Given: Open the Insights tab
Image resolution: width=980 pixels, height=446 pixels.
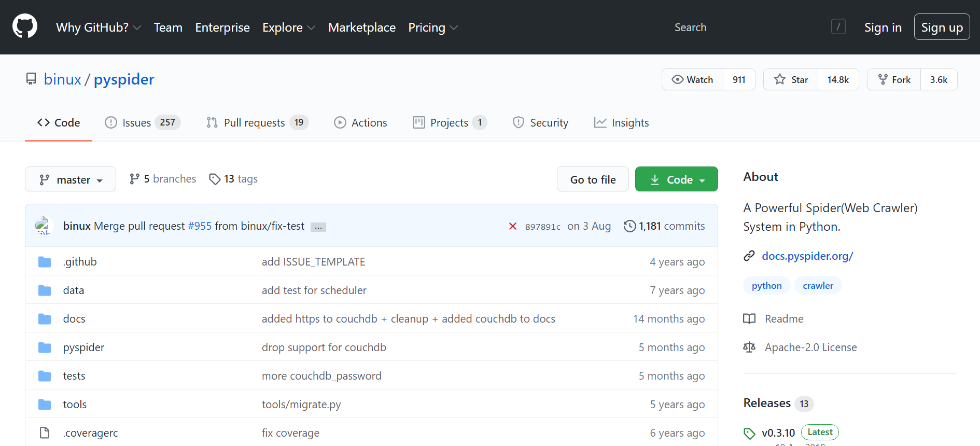Looking at the screenshot, I should coord(621,122).
